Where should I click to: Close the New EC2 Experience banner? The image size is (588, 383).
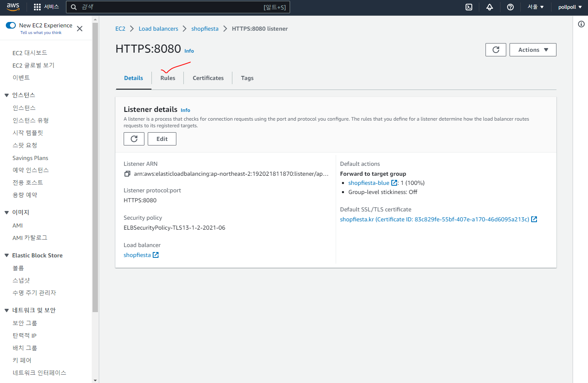coord(80,29)
